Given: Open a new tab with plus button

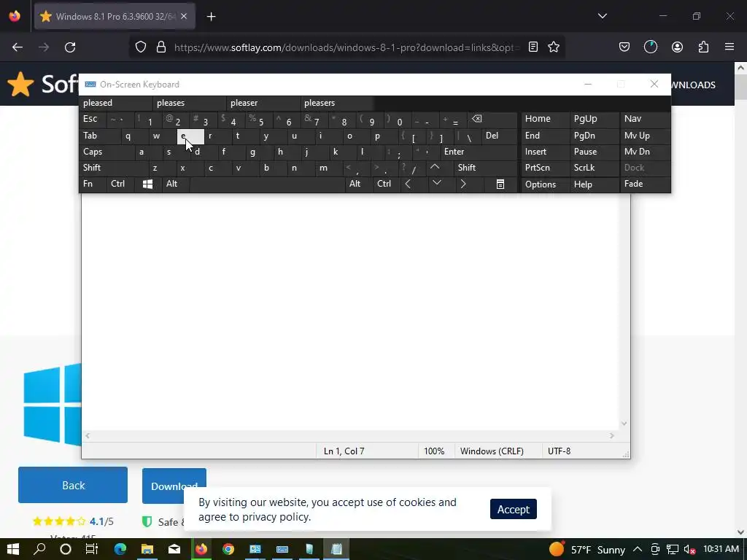Looking at the screenshot, I should pos(211,17).
